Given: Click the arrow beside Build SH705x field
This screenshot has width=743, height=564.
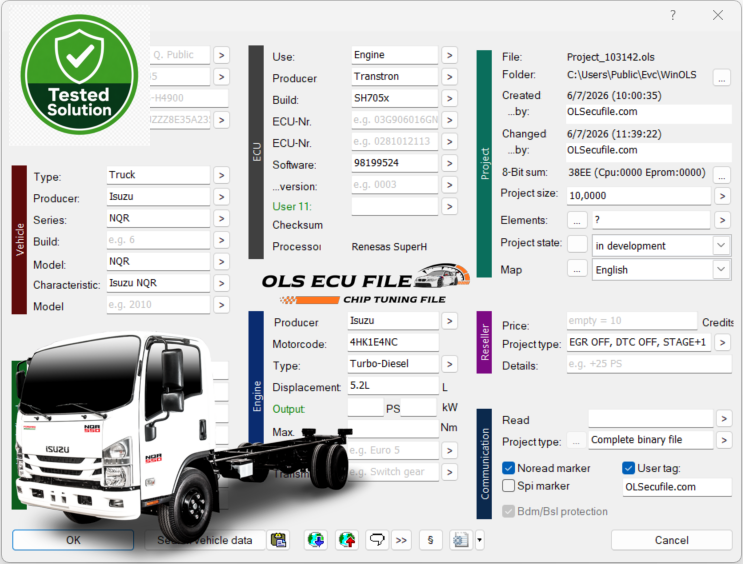Looking at the screenshot, I should click(450, 99).
